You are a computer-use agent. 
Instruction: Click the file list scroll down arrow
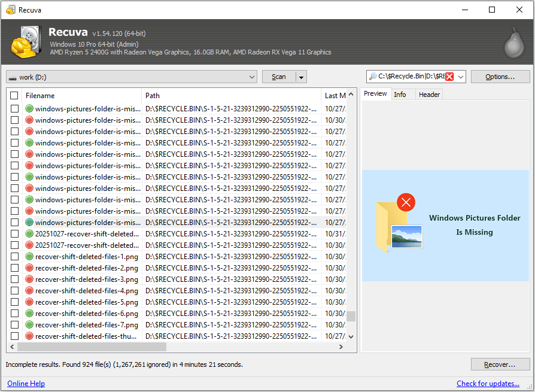pos(351,337)
